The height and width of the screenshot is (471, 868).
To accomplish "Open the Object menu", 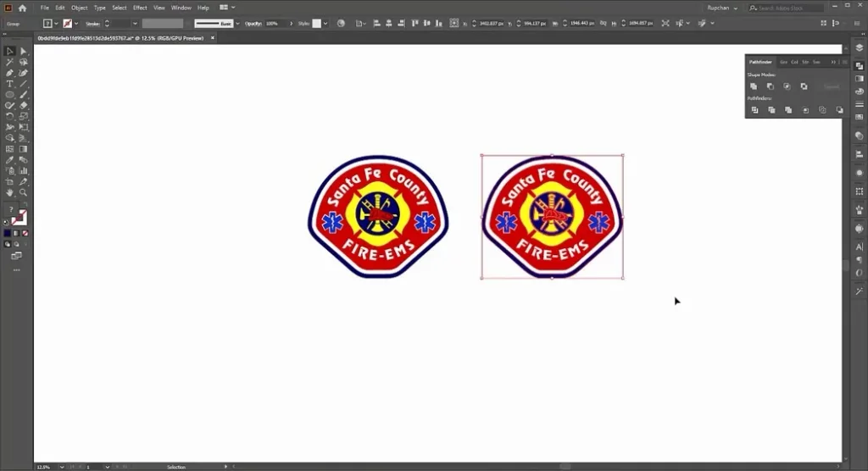I will pyautogui.click(x=79, y=8).
